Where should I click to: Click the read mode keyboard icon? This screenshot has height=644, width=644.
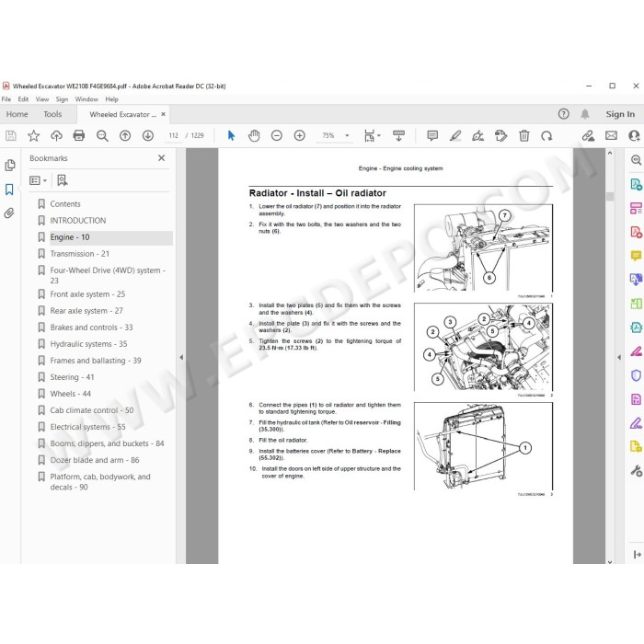click(x=398, y=135)
